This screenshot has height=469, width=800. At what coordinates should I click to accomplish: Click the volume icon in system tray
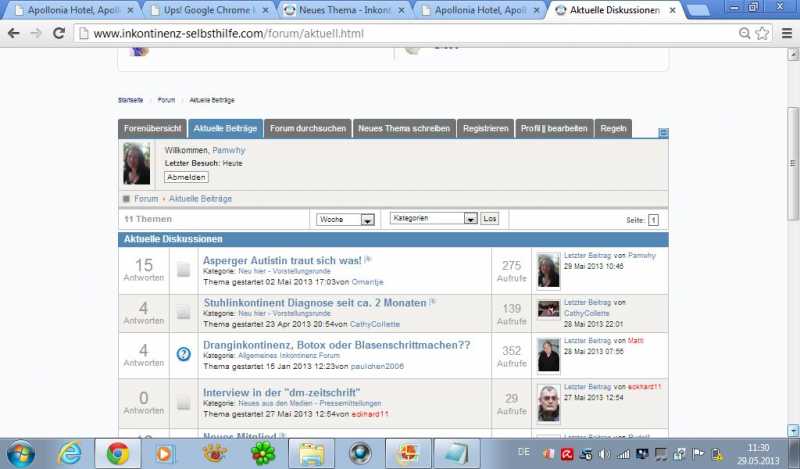pyautogui.click(x=603, y=454)
